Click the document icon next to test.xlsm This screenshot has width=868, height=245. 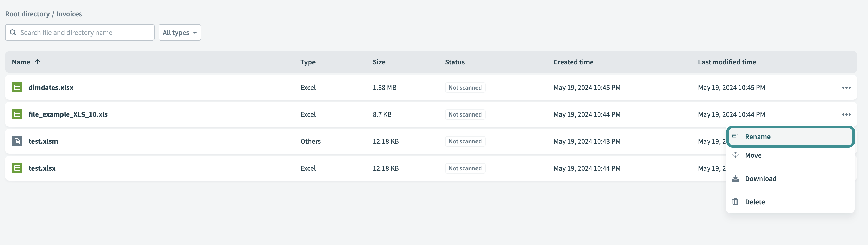pos(17,141)
